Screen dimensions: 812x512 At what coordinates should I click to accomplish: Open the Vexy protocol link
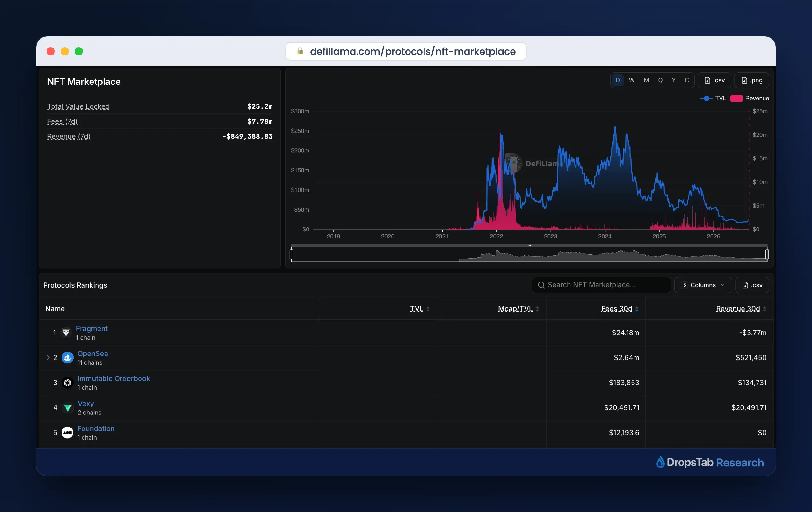click(86, 403)
